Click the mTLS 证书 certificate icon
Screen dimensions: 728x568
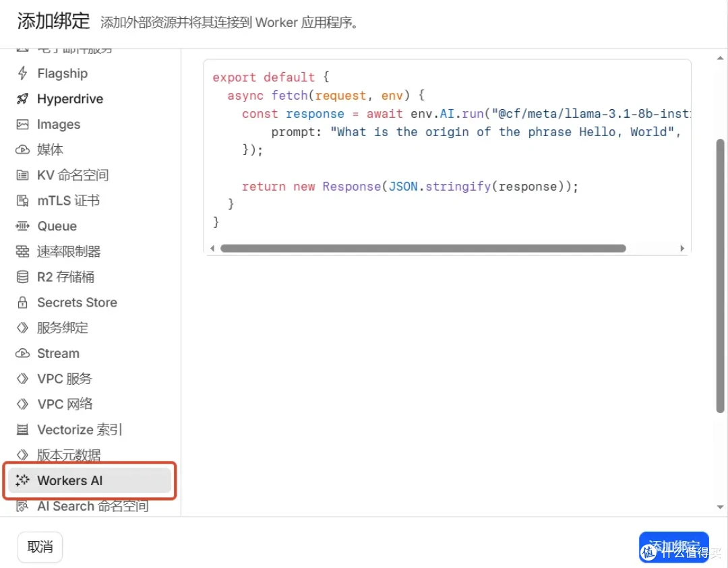pyautogui.click(x=22, y=201)
